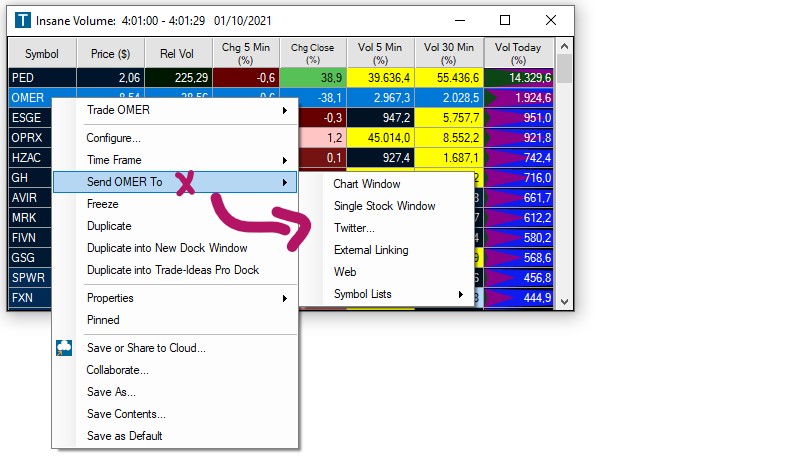Click the Vol Today (%) column header
Screen dimensions: 793x462
click(x=518, y=53)
